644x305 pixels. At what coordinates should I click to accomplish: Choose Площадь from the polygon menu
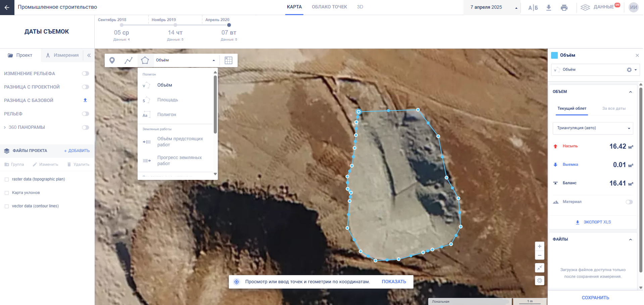coord(167,100)
